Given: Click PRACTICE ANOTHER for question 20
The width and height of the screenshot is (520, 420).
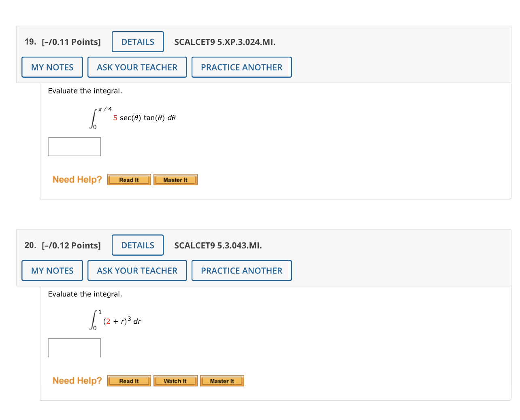Looking at the screenshot, I should tap(242, 271).
